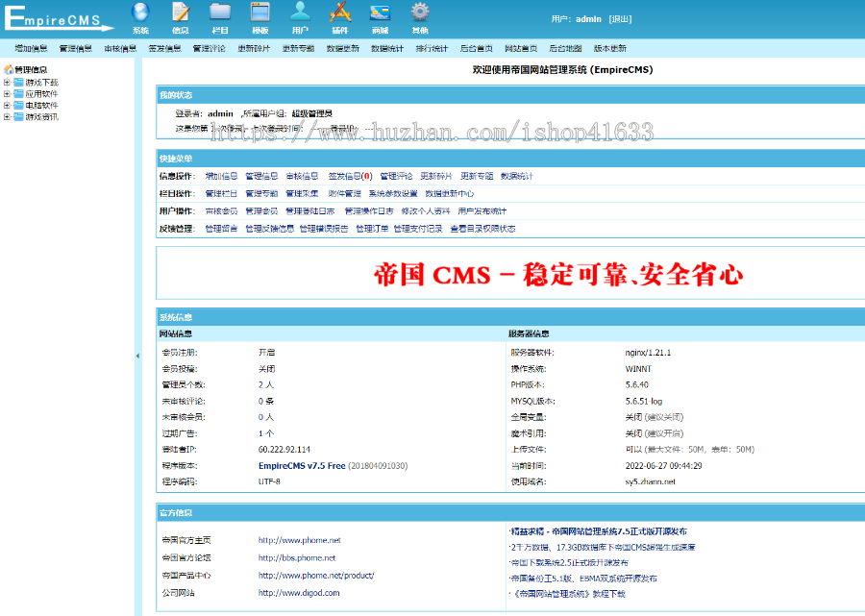
Task: Open the http://bbs.phome.net forum link
Action: point(297,558)
